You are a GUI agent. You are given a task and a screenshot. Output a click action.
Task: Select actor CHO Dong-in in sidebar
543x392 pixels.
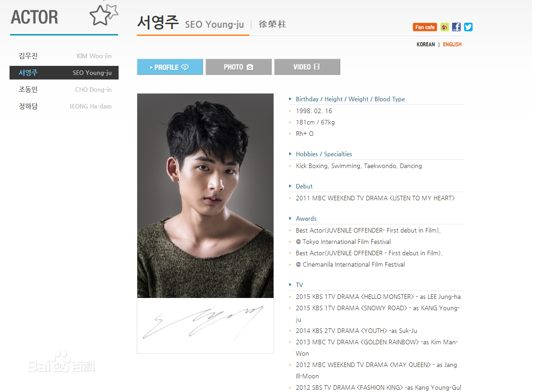coord(64,89)
